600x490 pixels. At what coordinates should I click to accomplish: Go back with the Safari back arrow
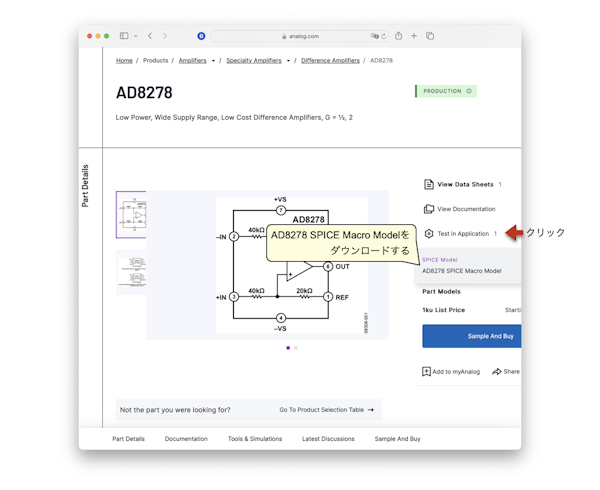pyautogui.click(x=150, y=36)
